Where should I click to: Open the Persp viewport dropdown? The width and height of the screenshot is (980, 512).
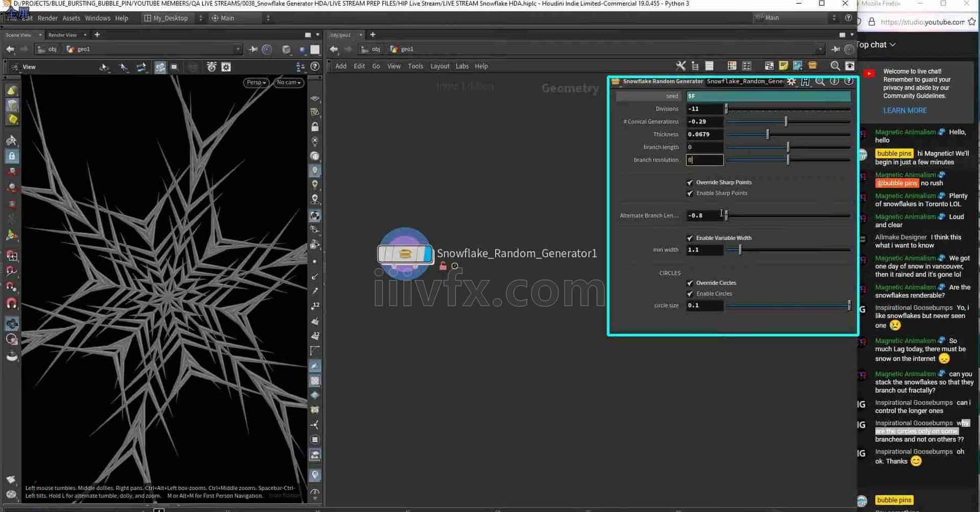click(256, 83)
